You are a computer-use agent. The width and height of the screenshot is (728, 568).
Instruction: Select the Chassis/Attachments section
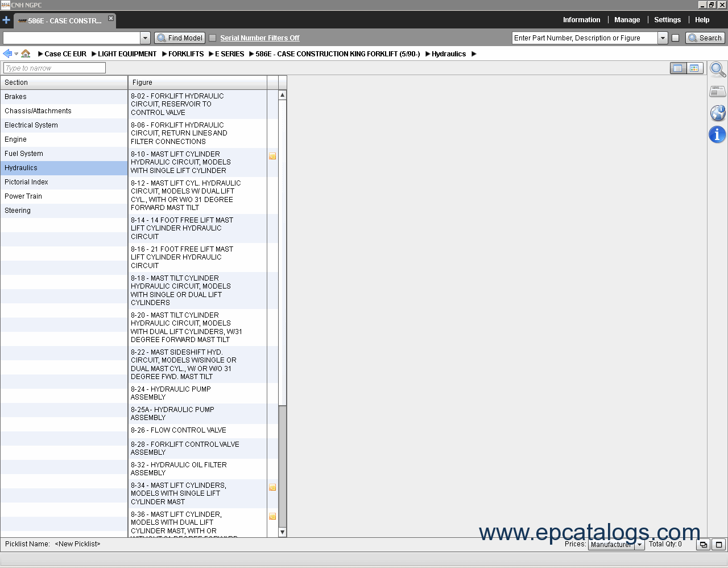[x=64, y=111]
